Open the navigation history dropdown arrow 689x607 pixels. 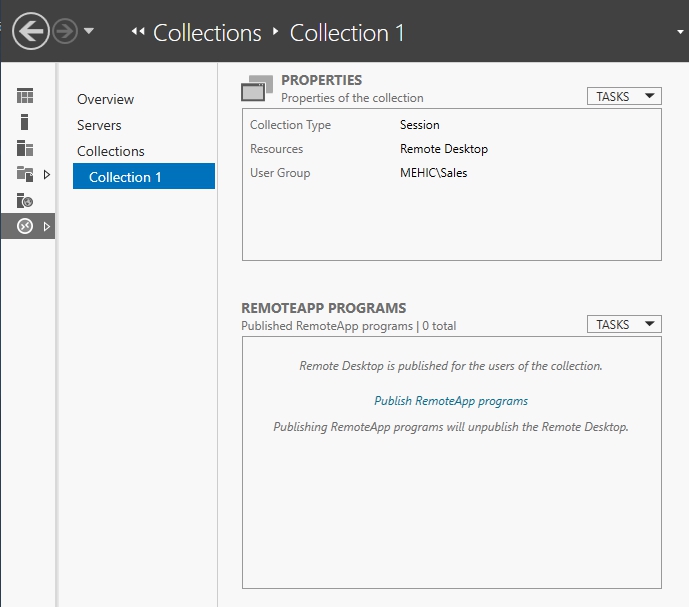pyautogui.click(x=89, y=31)
